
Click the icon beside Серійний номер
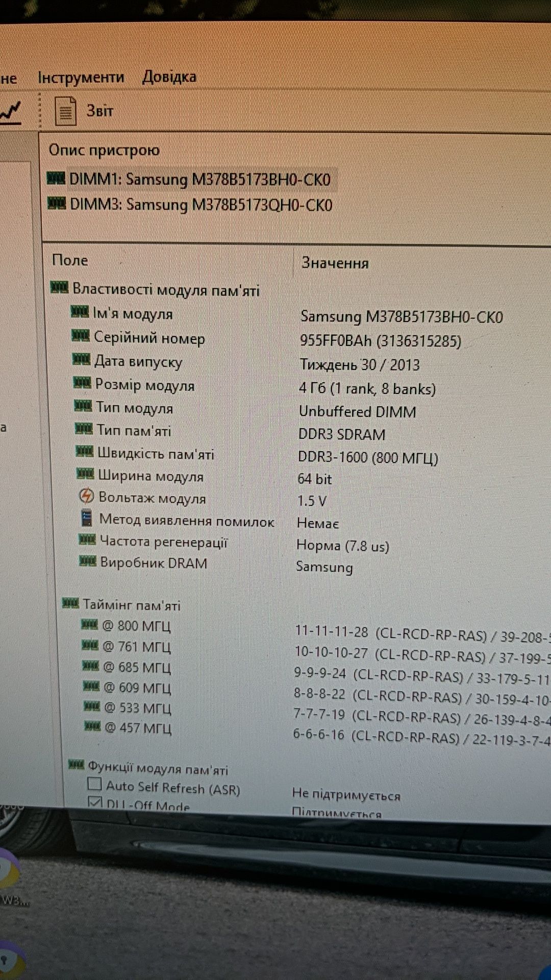(81, 335)
